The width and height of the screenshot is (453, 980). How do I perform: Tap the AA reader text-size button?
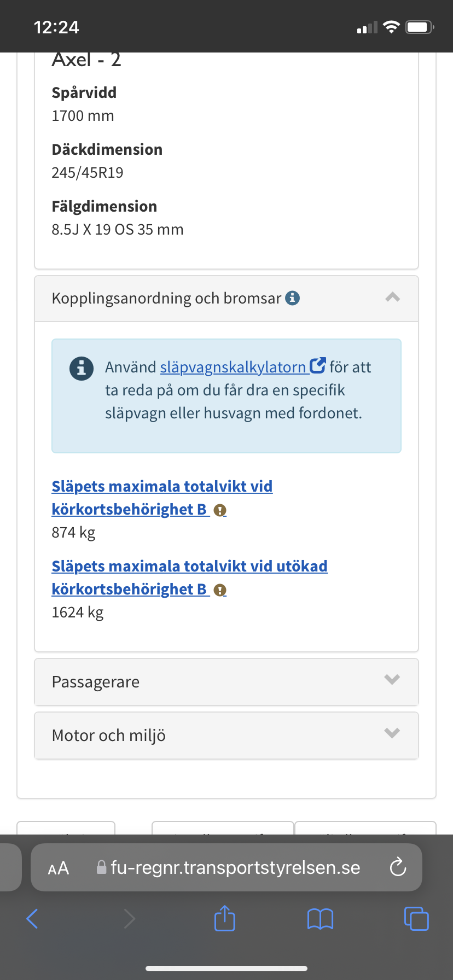click(59, 868)
